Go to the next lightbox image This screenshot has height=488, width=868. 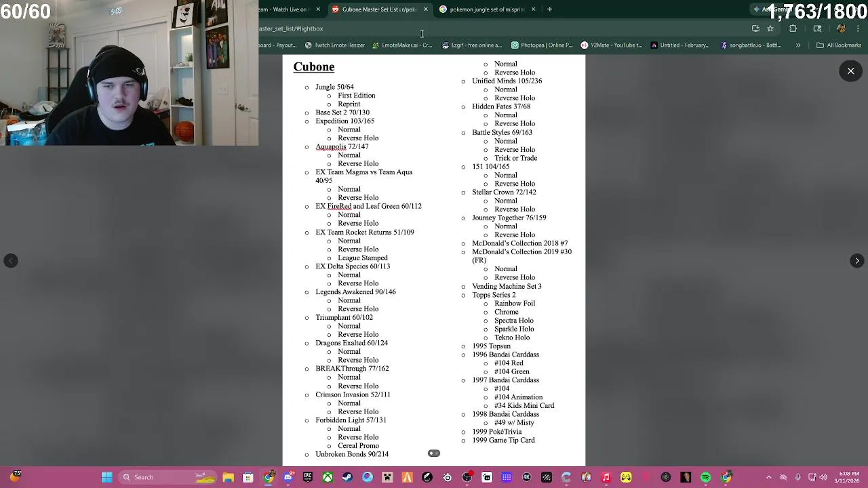pyautogui.click(x=857, y=261)
